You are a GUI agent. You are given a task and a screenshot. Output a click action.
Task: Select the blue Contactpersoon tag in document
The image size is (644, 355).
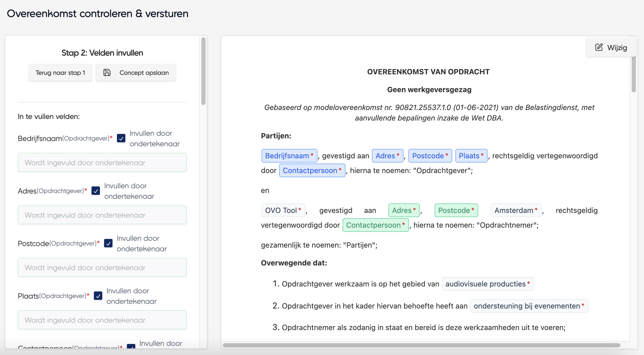tap(312, 170)
